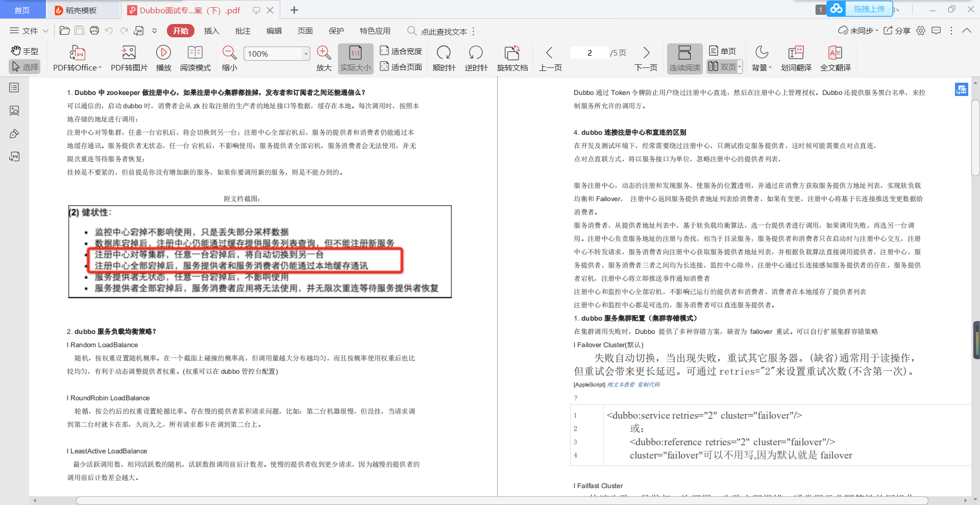Rotate page counterclockwise 逆时针
980x505 pixels.
click(x=476, y=59)
